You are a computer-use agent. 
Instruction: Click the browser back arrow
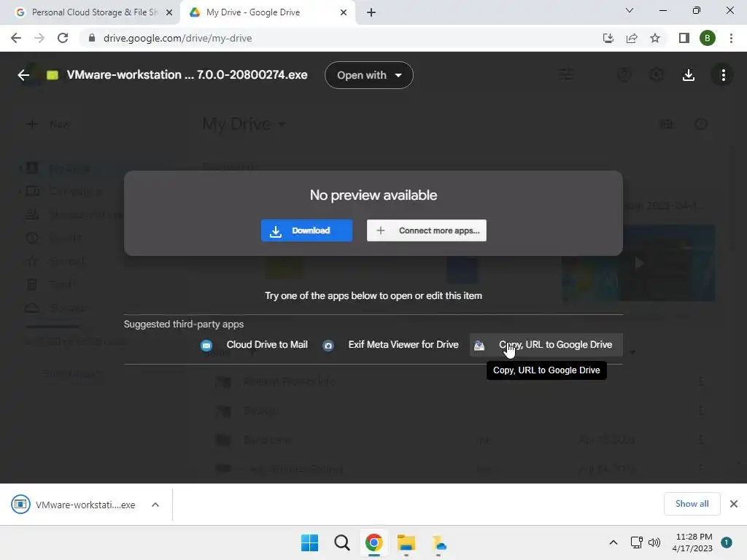coord(16,38)
